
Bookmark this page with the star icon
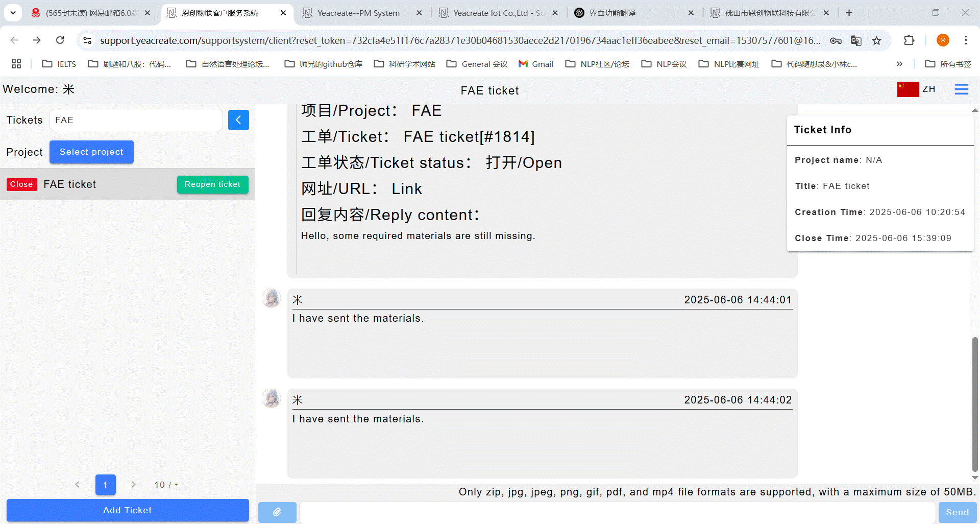click(876, 40)
